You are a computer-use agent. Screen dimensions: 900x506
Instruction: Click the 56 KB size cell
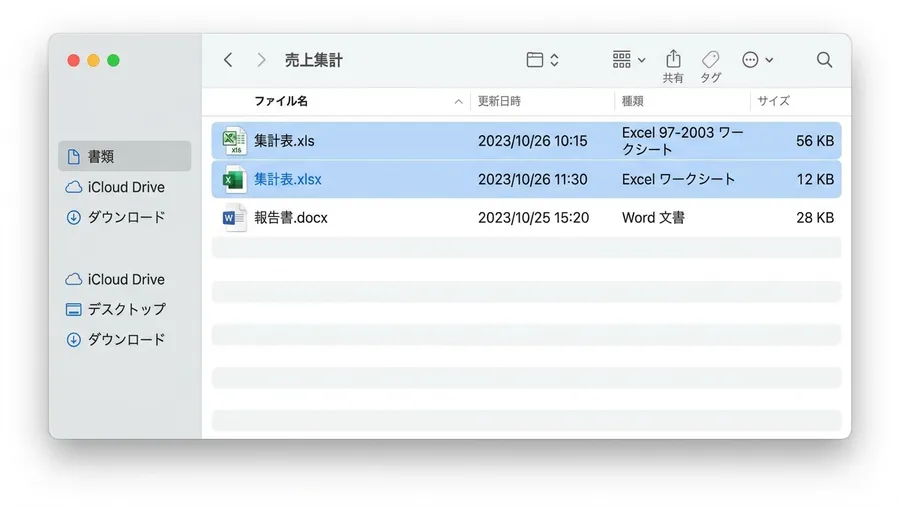tap(814, 141)
